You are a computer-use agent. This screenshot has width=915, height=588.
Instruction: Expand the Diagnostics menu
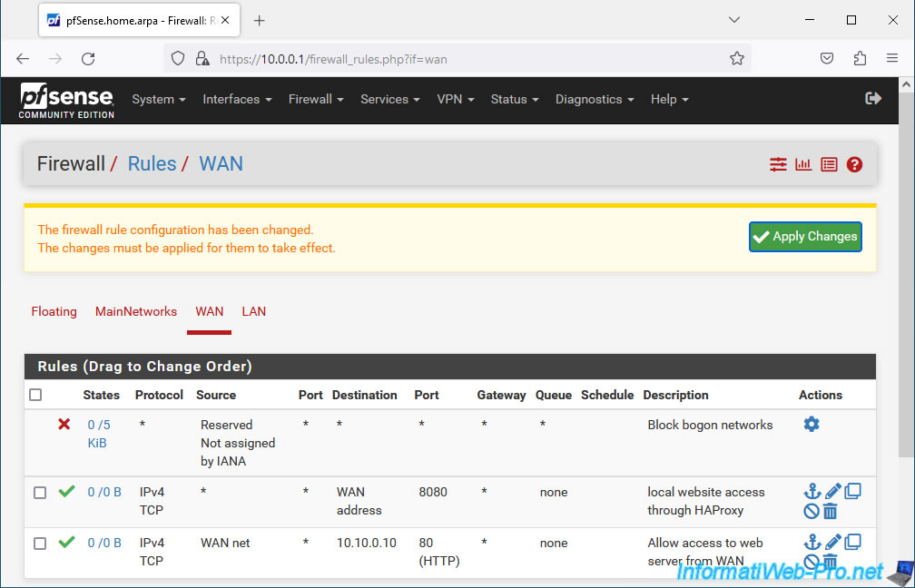pos(595,100)
